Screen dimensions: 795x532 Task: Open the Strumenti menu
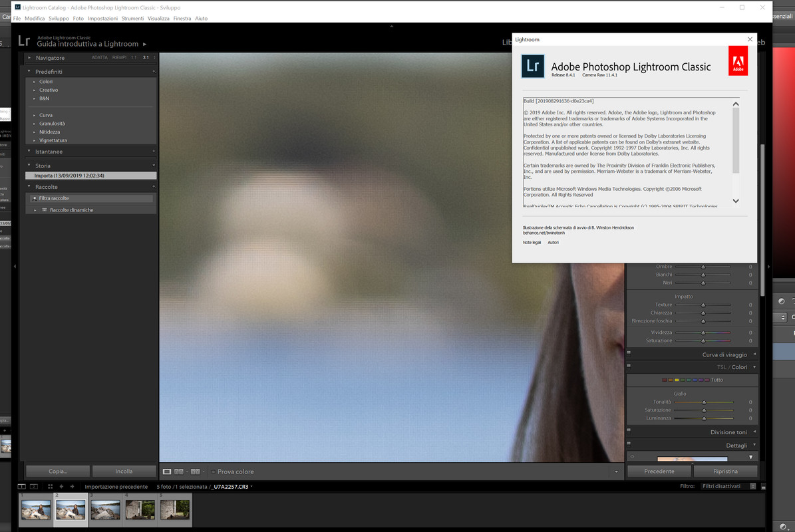(132, 18)
